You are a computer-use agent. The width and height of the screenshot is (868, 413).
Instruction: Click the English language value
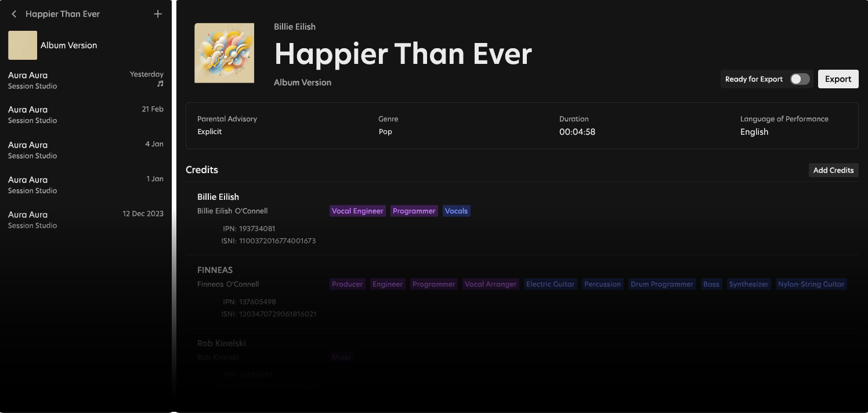coord(754,132)
